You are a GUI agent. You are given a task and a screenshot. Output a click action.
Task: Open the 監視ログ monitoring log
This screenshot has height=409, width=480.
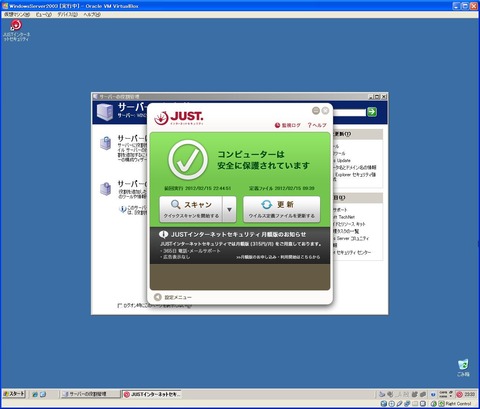tap(287, 125)
